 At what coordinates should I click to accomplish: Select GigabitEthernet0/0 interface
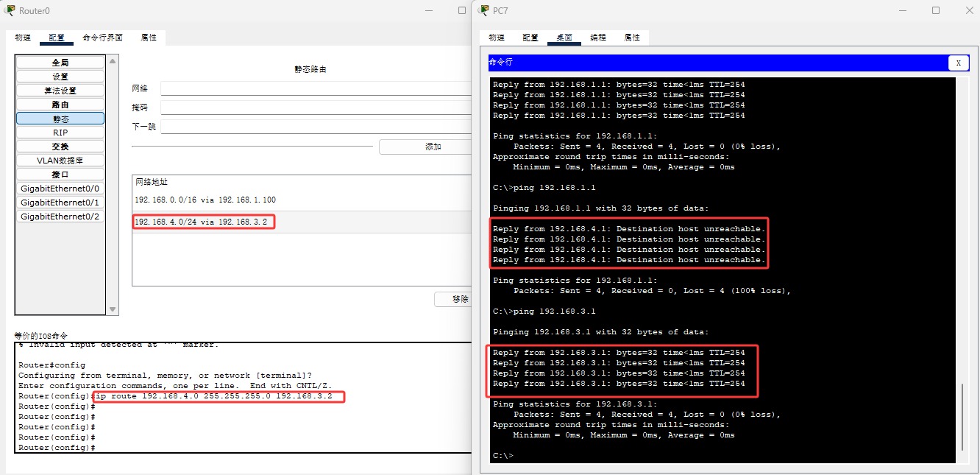(x=60, y=189)
